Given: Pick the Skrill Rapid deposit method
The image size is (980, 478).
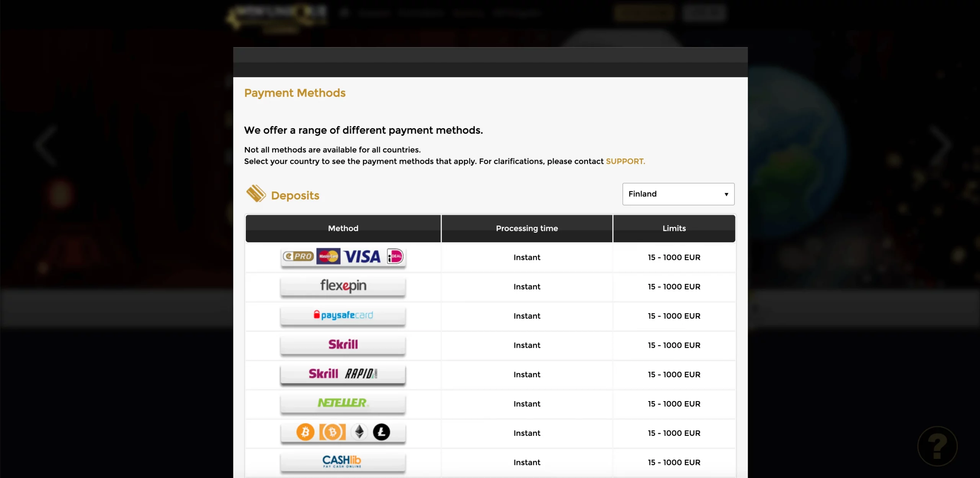Looking at the screenshot, I should pyautogui.click(x=343, y=374).
